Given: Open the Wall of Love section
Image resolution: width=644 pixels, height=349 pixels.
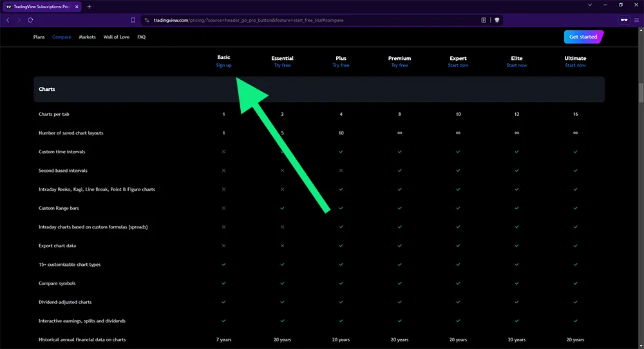Looking at the screenshot, I should click(116, 37).
